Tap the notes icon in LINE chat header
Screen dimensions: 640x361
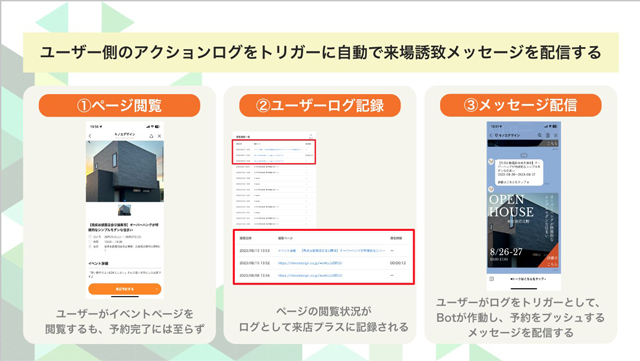point(548,135)
